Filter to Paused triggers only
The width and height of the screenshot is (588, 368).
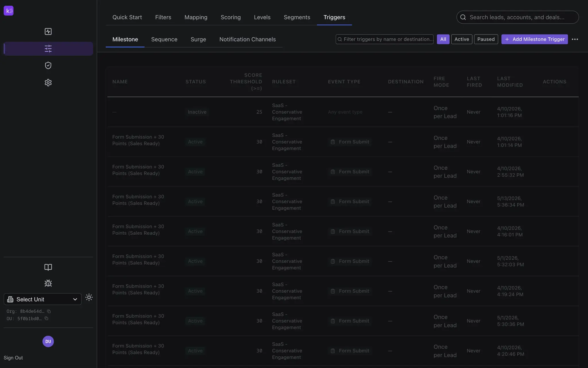coord(486,39)
